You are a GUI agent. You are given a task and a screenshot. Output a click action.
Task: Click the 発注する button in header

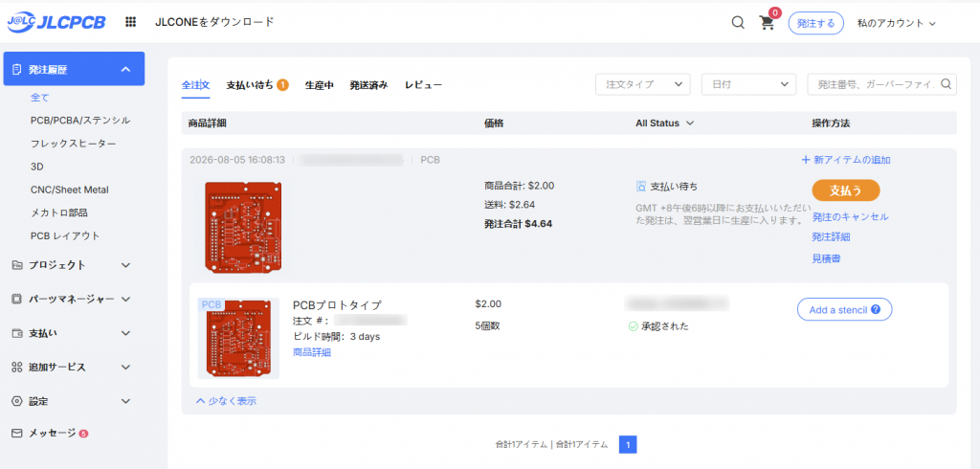click(815, 23)
